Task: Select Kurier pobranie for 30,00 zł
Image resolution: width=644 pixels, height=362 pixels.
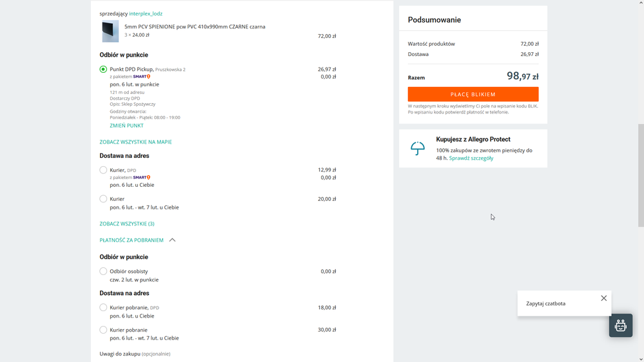Action: tap(103, 330)
